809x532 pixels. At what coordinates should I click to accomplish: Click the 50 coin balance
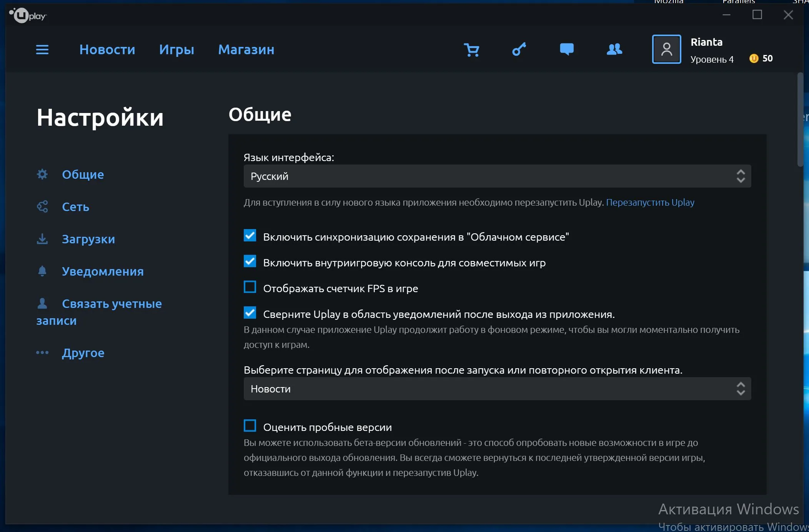tap(767, 58)
